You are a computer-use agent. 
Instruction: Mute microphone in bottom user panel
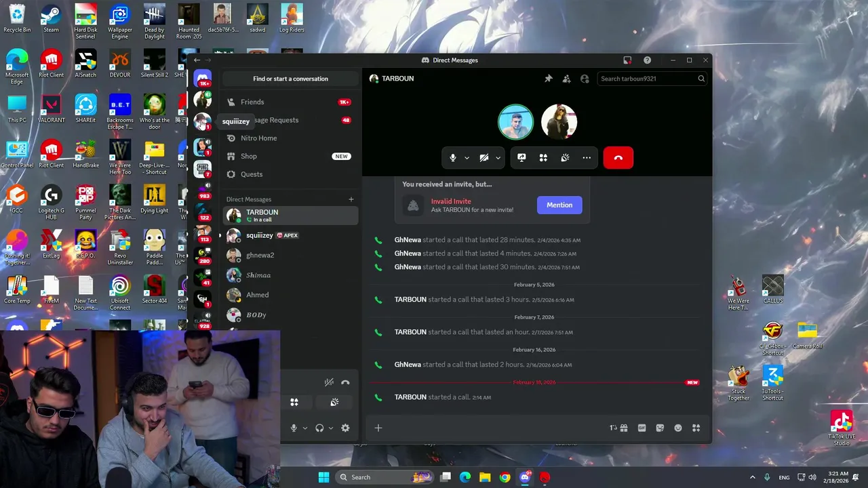[294, 428]
